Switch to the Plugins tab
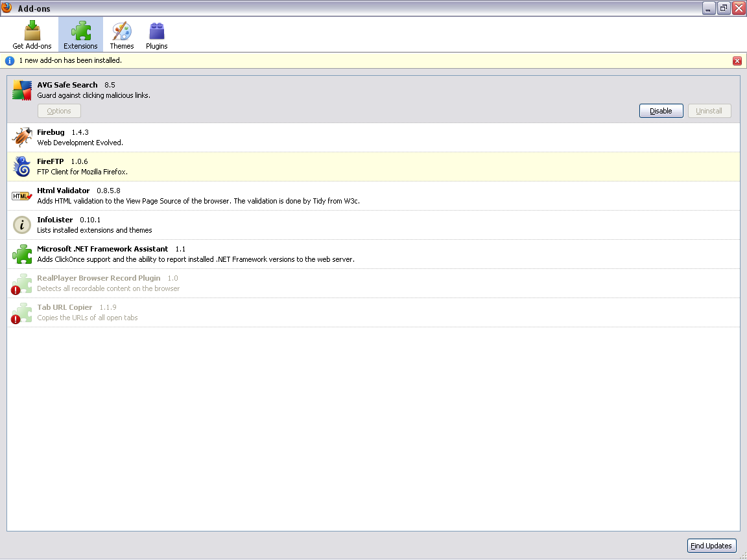 click(x=156, y=35)
